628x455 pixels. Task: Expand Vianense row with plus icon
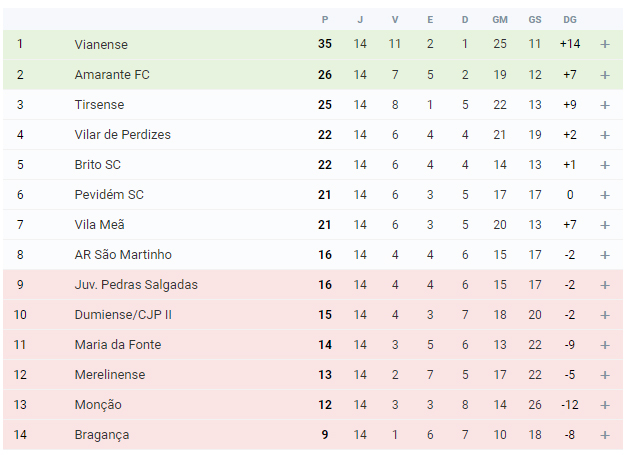coord(605,44)
